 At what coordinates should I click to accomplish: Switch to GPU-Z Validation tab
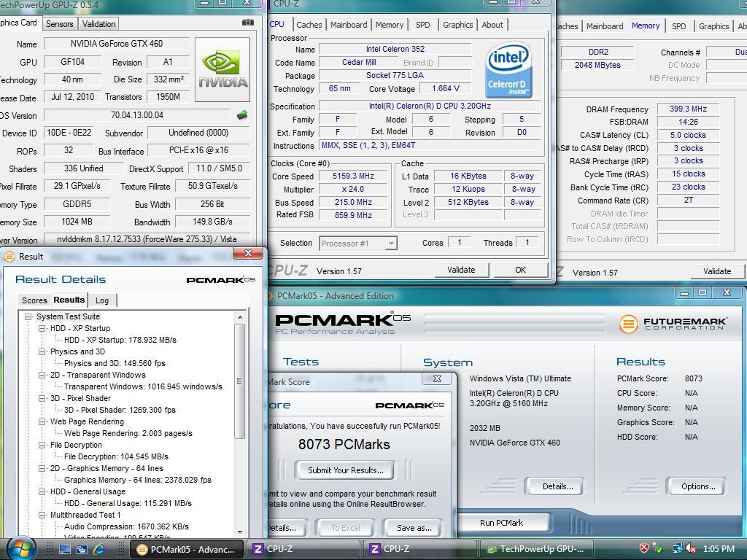[98, 24]
